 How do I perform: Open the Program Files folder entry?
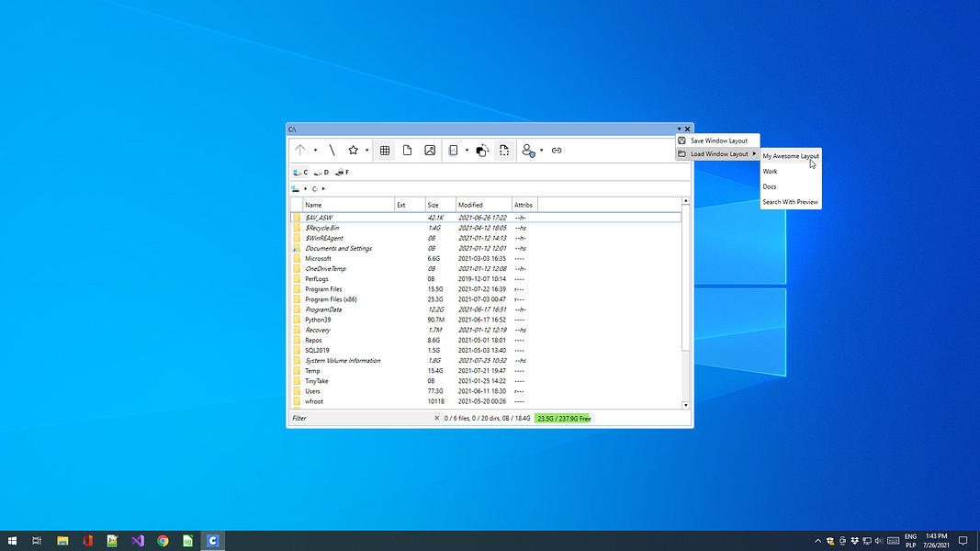point(323,289)
